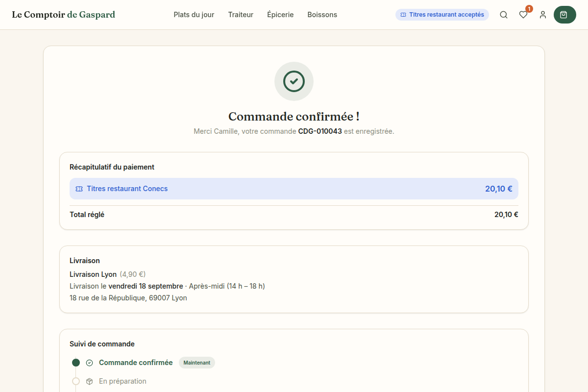
Task: Open the shopping cart button
Action: coord(565,15)
